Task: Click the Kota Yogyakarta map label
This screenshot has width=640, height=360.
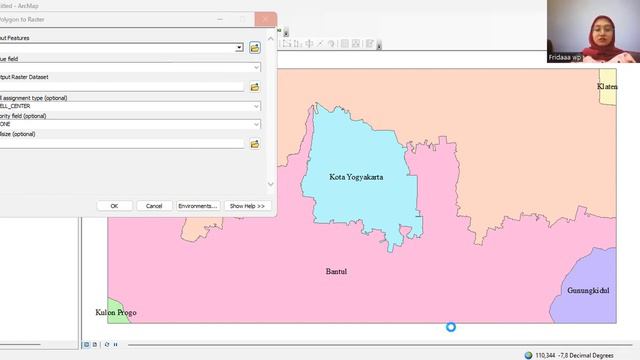Action: (x=356, y=177)
